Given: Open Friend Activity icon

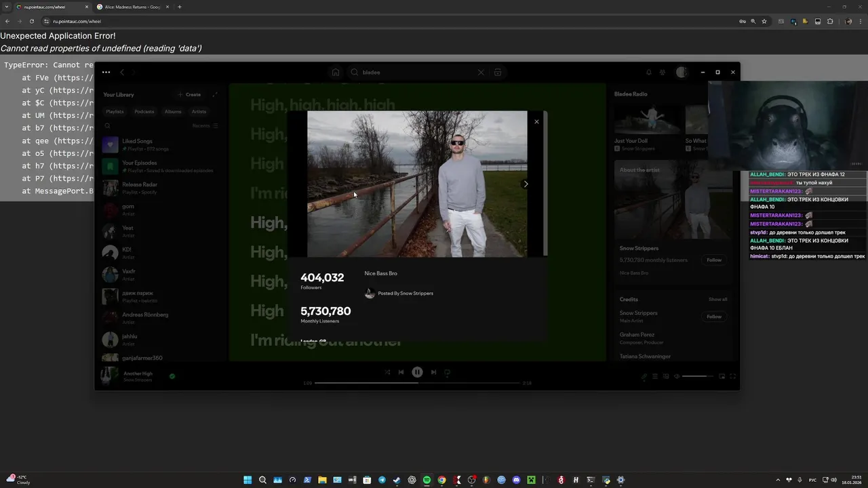Looking at the screenshot, I should point(663,73).
